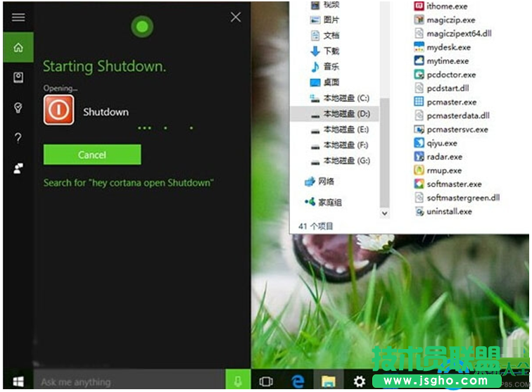The width and height of the screenshot is (532, 392).
Task: Select 本地磁盘 (G:) in Explorer tree
Action: (x=340, y=161)
